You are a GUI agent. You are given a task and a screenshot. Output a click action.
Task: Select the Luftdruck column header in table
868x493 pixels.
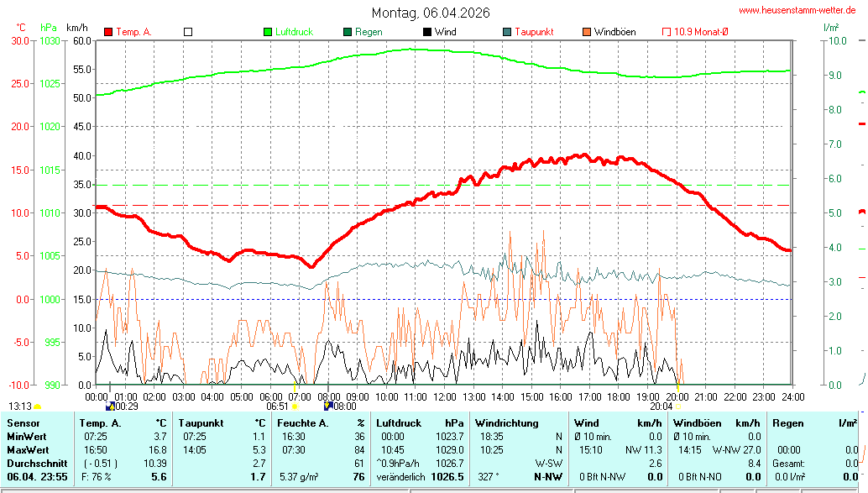(x=397, y=423)
